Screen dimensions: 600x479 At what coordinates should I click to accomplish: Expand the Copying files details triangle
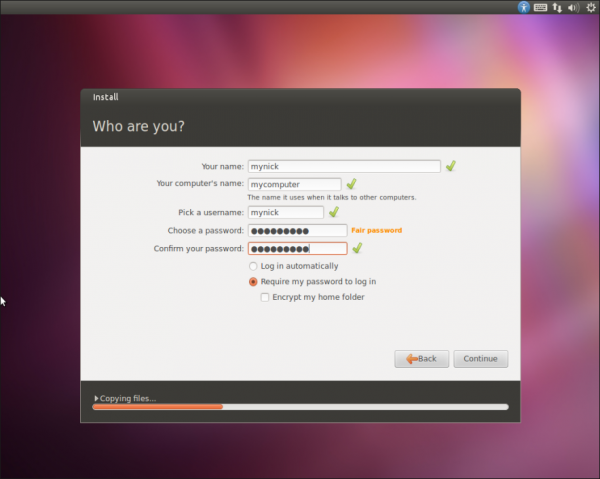pyautogui.click(x=96, y=398)
